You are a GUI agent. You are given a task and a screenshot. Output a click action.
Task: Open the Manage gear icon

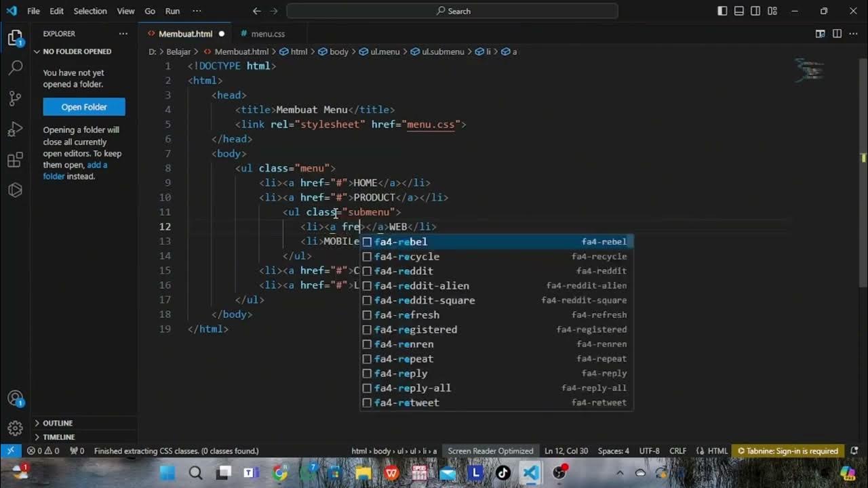point(15,428)
